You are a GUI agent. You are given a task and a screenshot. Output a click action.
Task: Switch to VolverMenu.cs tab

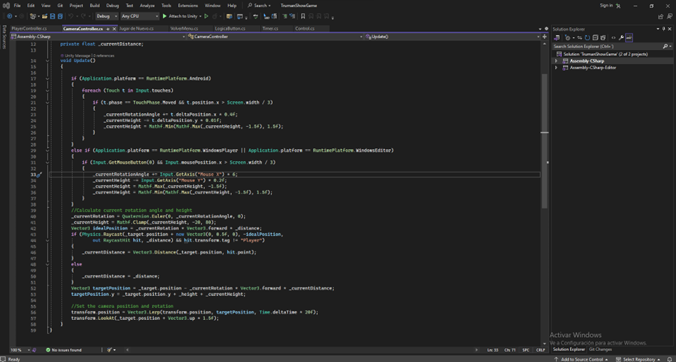tap(184, 28)
